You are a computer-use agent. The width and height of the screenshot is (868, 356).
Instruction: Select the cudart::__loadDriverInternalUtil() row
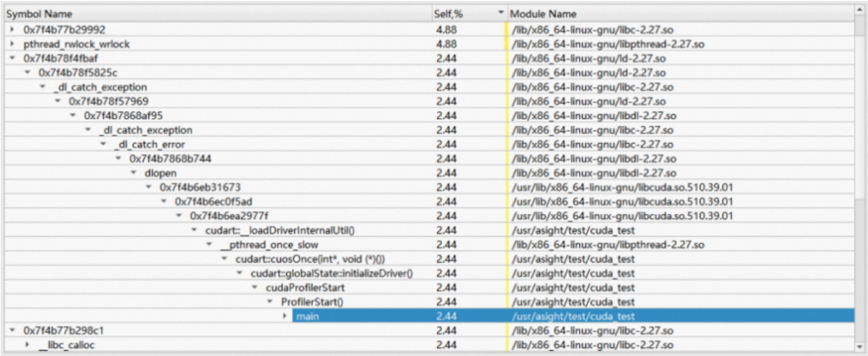pyautogui.click(x=434, y=231)
